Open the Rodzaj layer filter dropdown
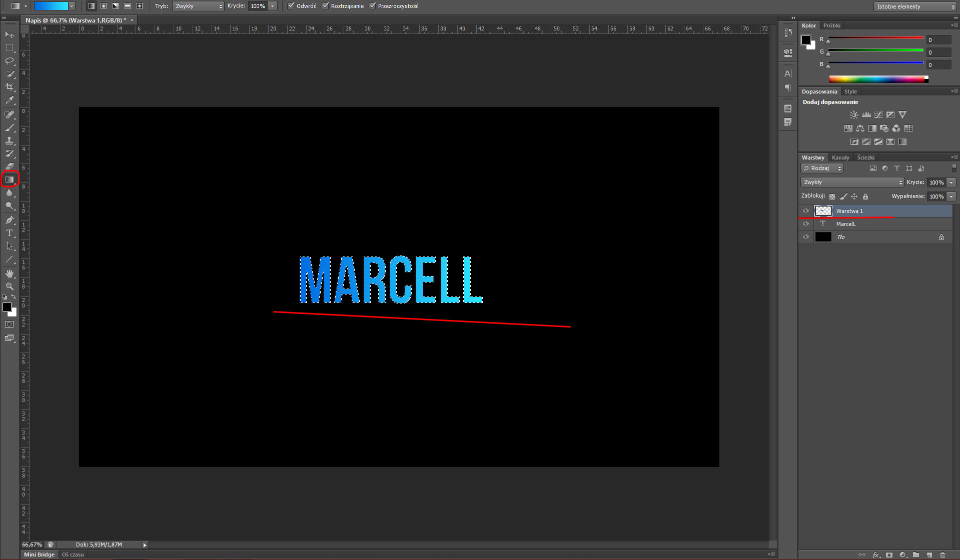960x560 pixels. (x=822, y=168)
